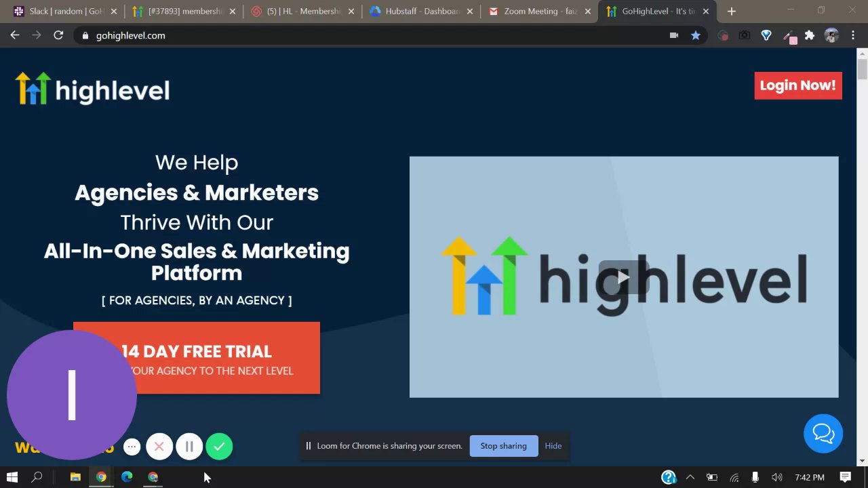The width and height of the screenshot is (868, 488).
Task: Open Chrome three-dot menu
Action: tap(853, 35)
